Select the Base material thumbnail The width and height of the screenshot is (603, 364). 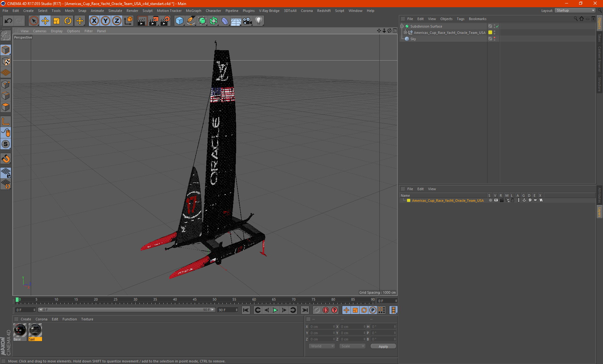(20, 332)
